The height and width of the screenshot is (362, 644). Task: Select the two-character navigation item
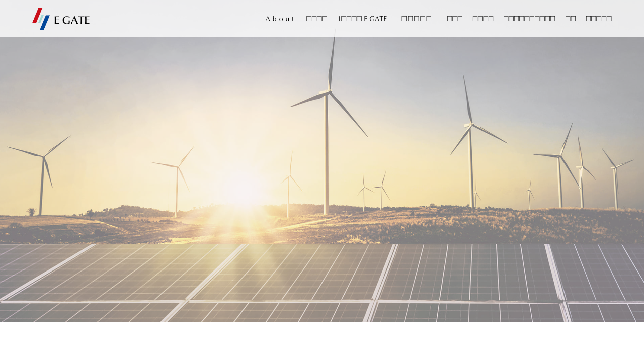pyautogui.click(x=570, y=19)
